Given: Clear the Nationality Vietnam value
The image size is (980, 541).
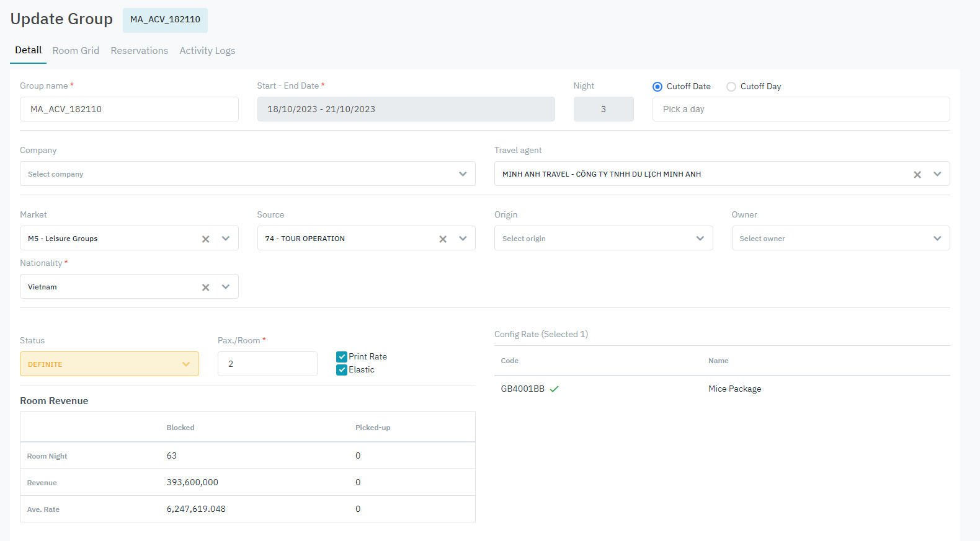Looking at the screenshot, I should pos(205,288).
